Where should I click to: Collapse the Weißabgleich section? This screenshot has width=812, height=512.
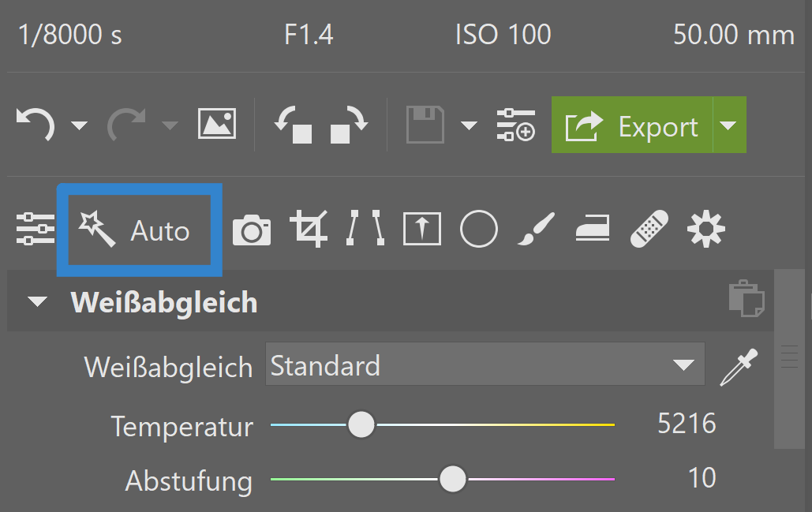(x=37, y=302)
